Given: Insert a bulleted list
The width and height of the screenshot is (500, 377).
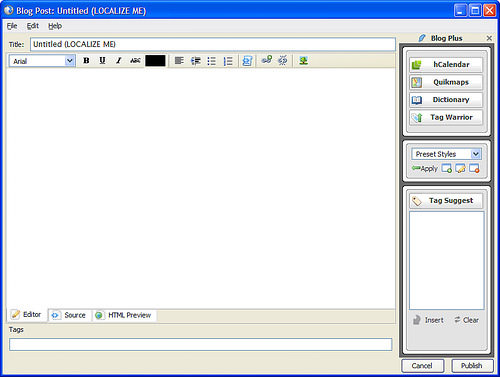Looking at the screenshot, I should coord(212,61).
